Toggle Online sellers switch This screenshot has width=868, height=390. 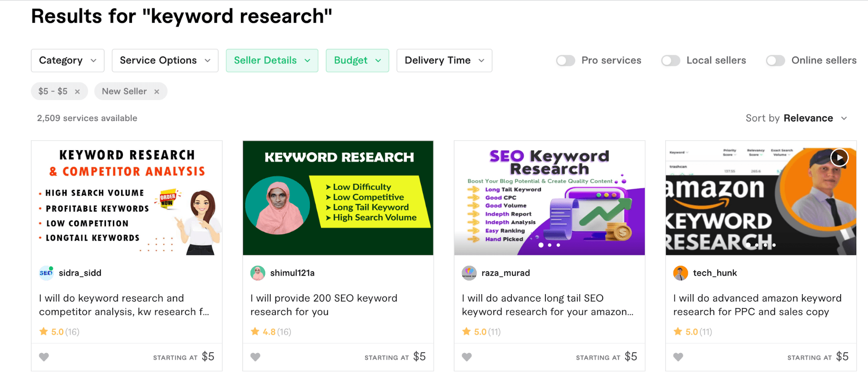776,60
